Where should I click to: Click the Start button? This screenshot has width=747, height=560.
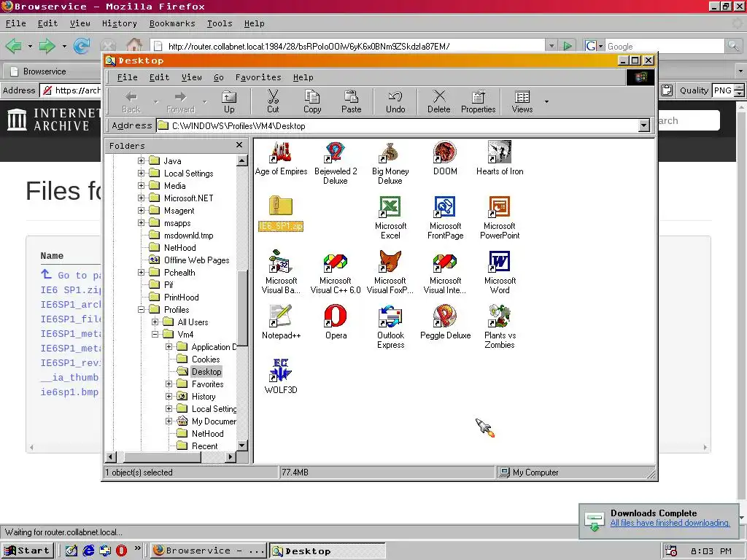(x=28, y=551)
